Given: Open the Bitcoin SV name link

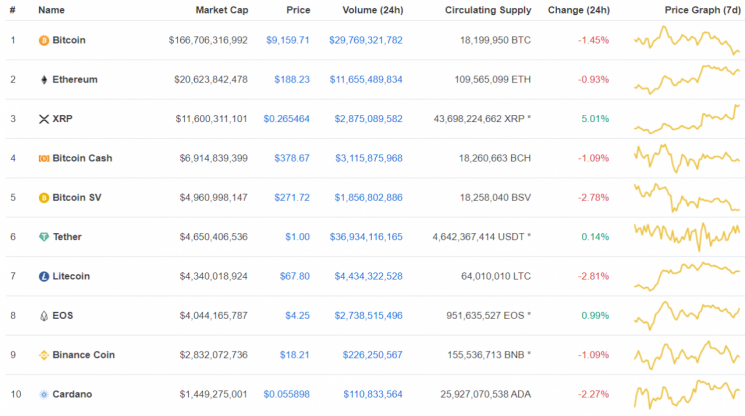Looking at the screenshot, I should click(76, 198).
